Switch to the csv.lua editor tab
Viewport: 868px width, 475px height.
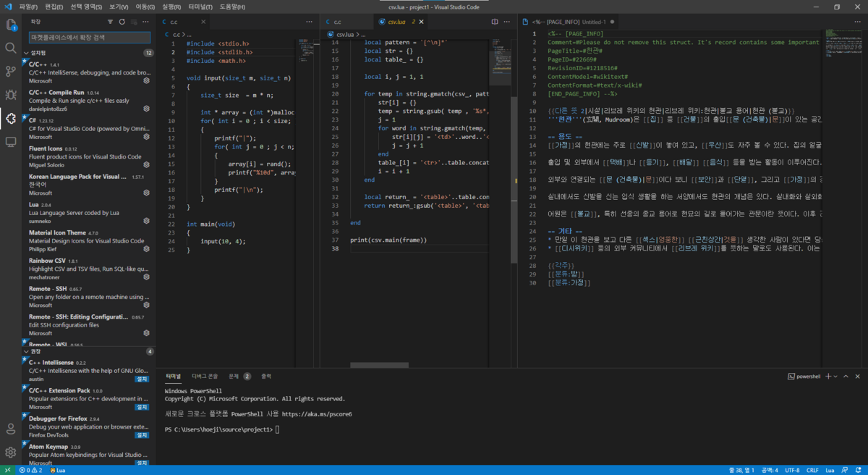(401, 22)
